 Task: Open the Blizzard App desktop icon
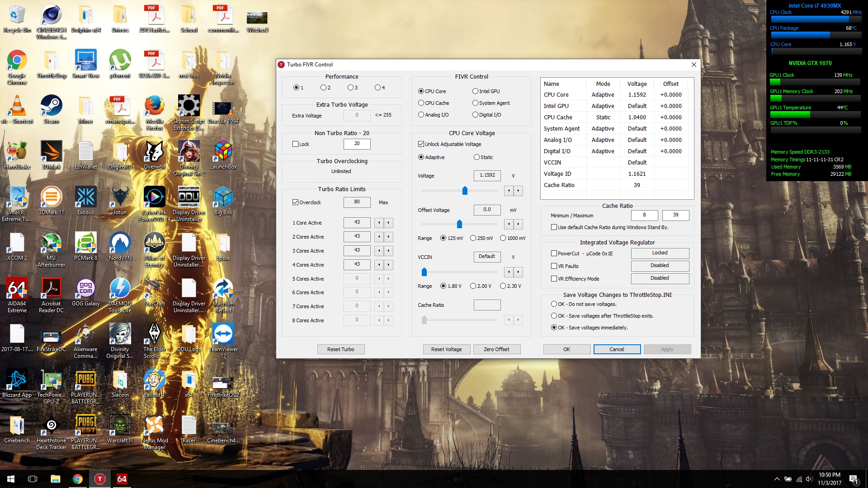pyautogui.click(x=17, y=383)
